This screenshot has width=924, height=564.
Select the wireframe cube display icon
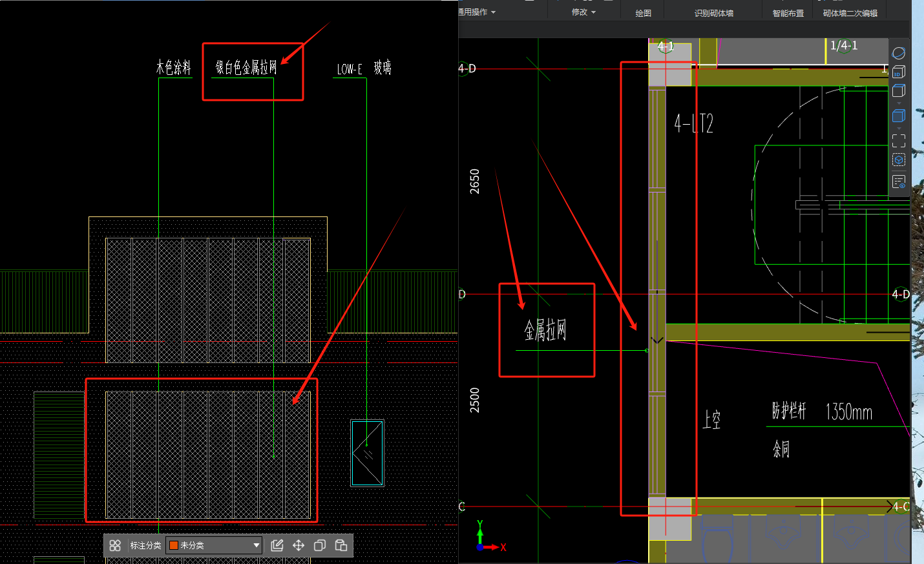(899, 90)
